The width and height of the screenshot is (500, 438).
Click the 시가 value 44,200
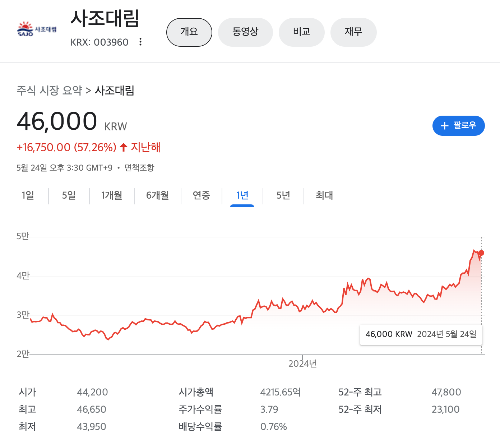point(92,392)
